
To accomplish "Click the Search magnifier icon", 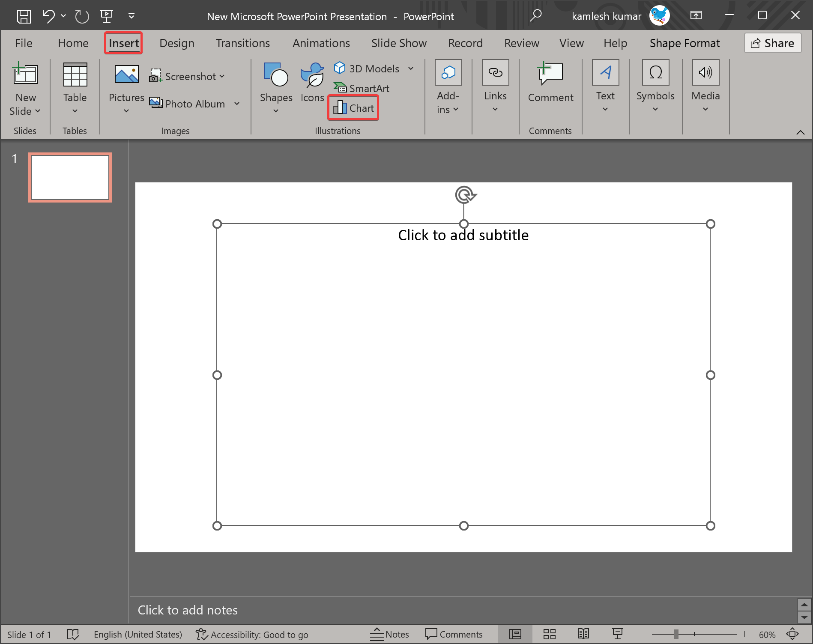I will [535, 16].
